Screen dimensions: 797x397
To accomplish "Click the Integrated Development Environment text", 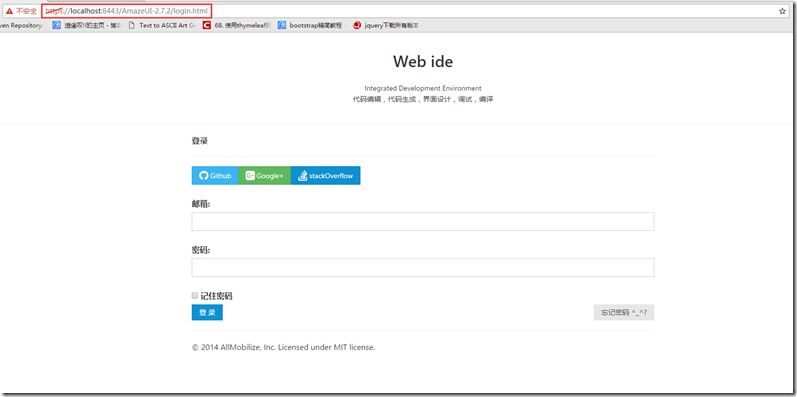I will click(x=423, y=88).
